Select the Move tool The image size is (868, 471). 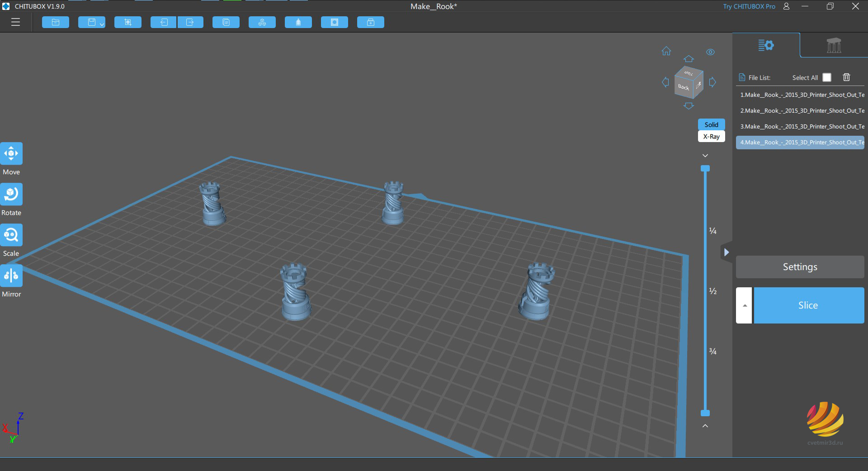click(11, 154)
